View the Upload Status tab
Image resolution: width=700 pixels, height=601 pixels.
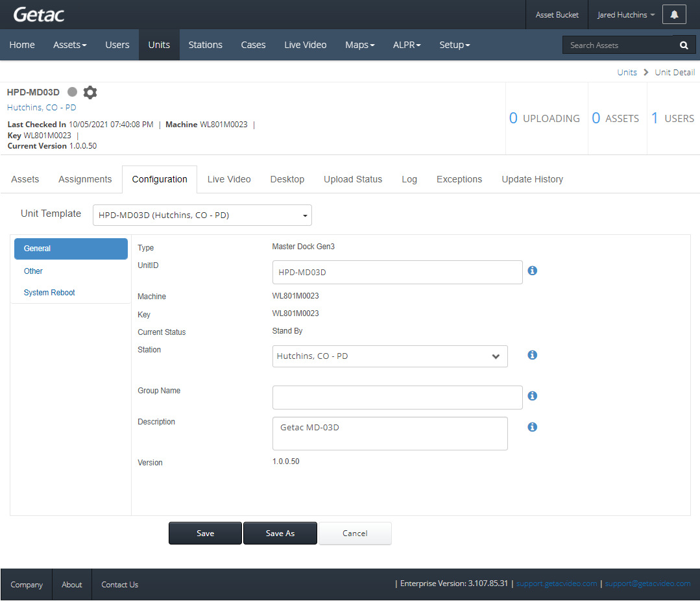(x=353, y=180)
